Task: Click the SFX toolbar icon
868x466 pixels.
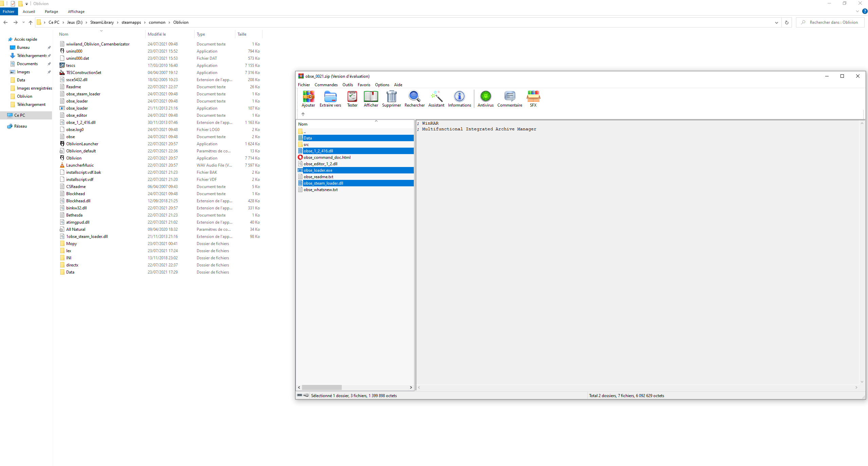Action: pyautogui.click(x=533, y=99)
